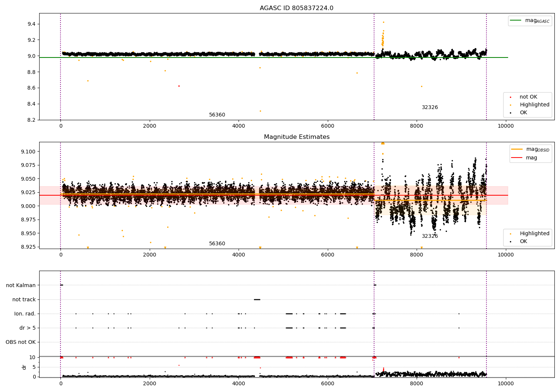
Task: Click the 6000 x-axis tick under middle plot
Action: coord(328,255)
